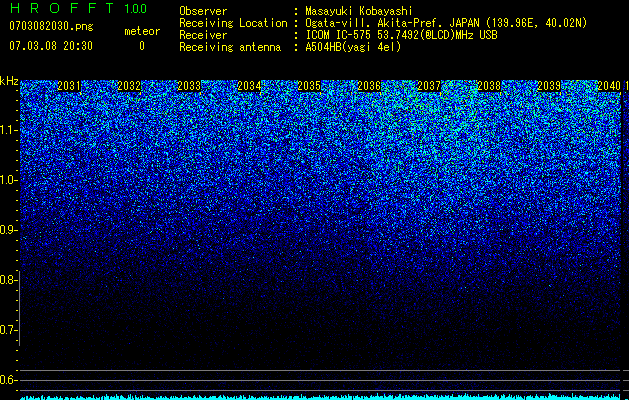Click the 2035 time marker
Viewport: 629px width, 400px height.
click(309, 86)
